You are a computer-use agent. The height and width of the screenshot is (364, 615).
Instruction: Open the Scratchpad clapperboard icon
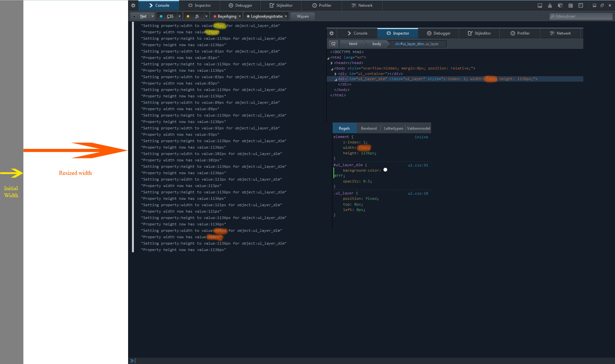click(x=570, y=5)
